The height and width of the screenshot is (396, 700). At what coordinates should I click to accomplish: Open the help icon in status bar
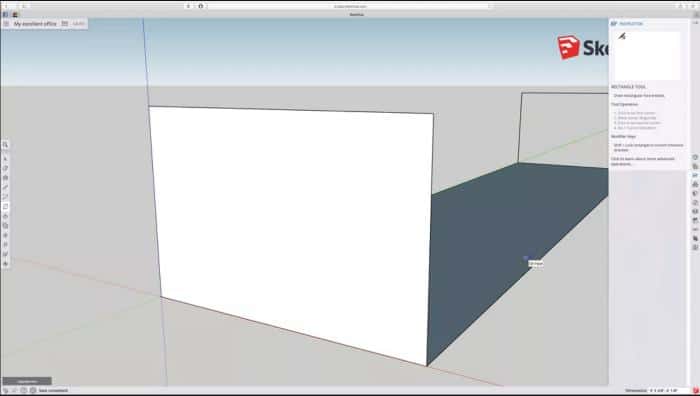tap(24, 390)
